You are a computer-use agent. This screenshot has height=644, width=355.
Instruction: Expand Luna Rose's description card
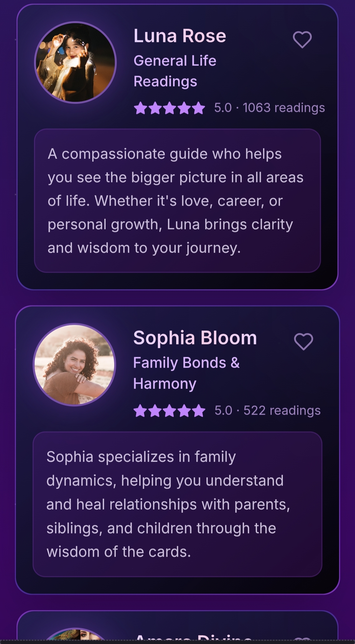pos(177,200)
